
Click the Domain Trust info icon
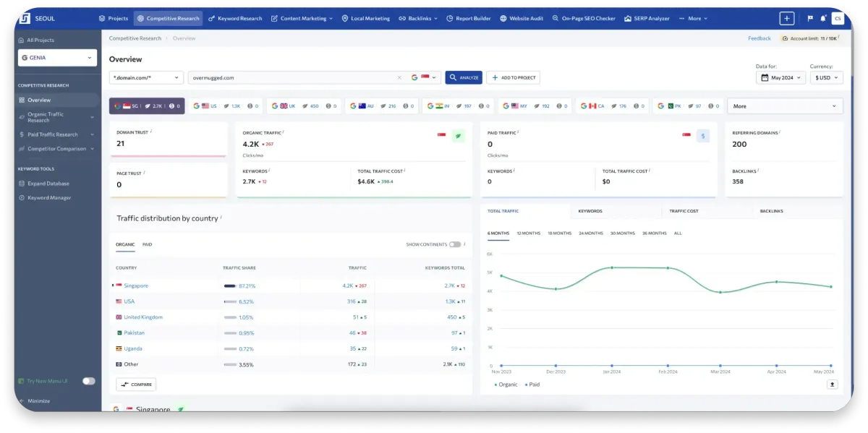[x=150, y=132]
